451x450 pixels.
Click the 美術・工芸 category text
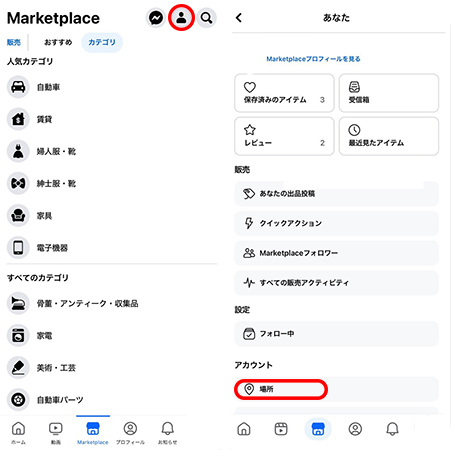point(56,368)
